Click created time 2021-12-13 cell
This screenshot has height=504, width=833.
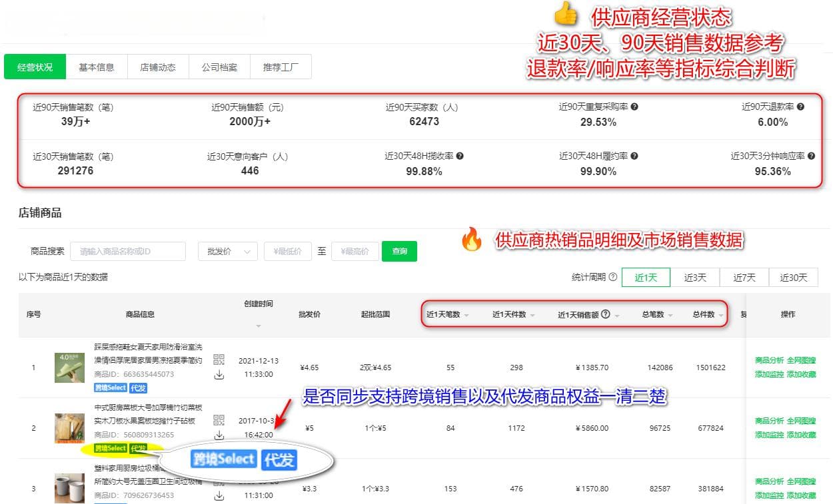(259, 368)
